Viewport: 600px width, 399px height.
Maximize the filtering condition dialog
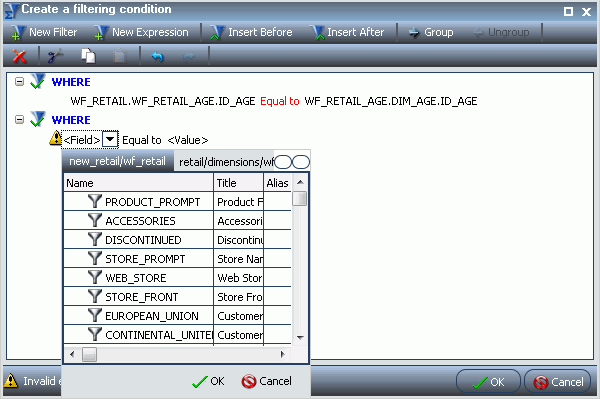pyautogui.click(x=569, y=11)
